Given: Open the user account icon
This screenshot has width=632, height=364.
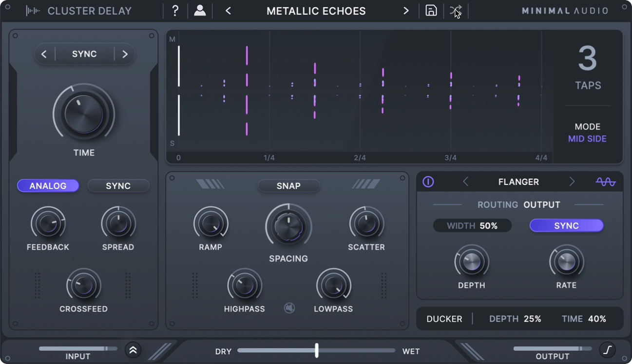Looking at the screenshot, I should tap(200, 11).
